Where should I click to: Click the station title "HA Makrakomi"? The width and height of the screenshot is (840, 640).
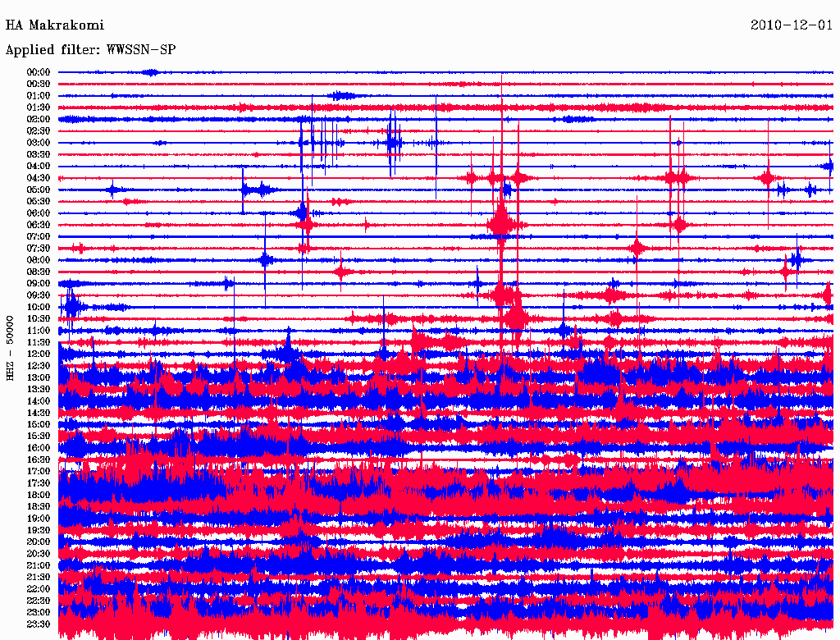[x=55, y=25]
